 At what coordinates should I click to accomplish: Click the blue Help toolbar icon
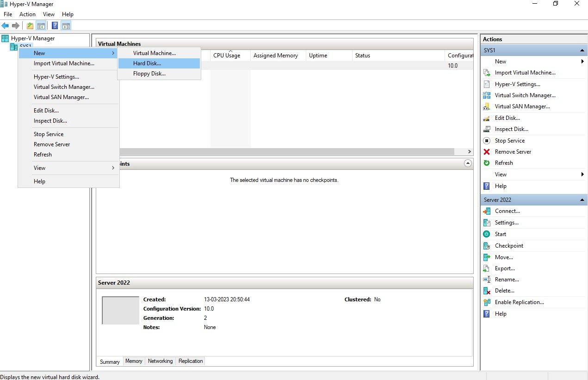point(55,25)
